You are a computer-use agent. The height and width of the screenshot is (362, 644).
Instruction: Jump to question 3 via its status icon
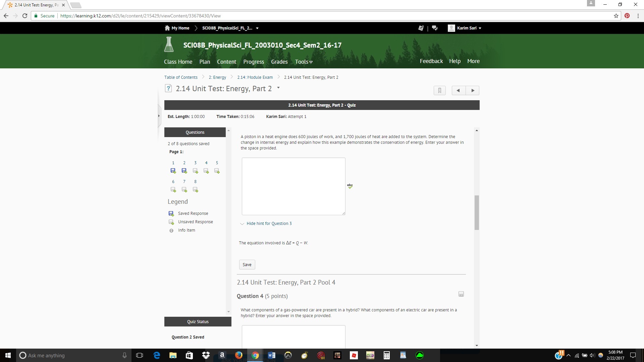point(195,171)
